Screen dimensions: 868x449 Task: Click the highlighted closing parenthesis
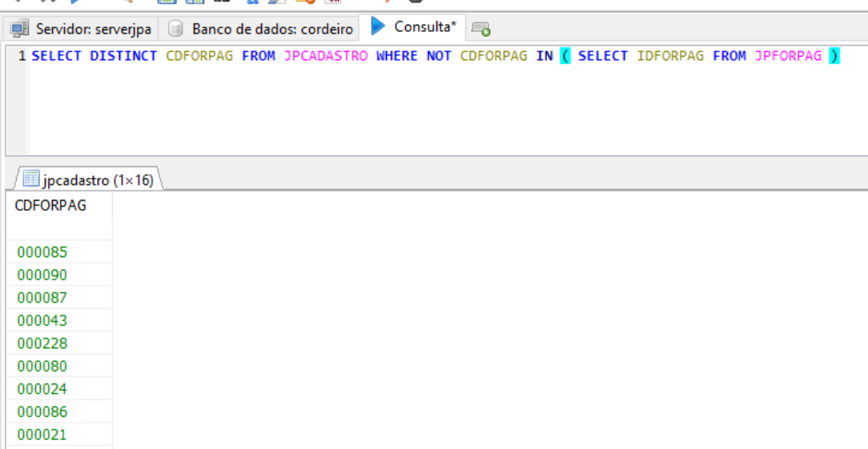(x=835, y=56)
